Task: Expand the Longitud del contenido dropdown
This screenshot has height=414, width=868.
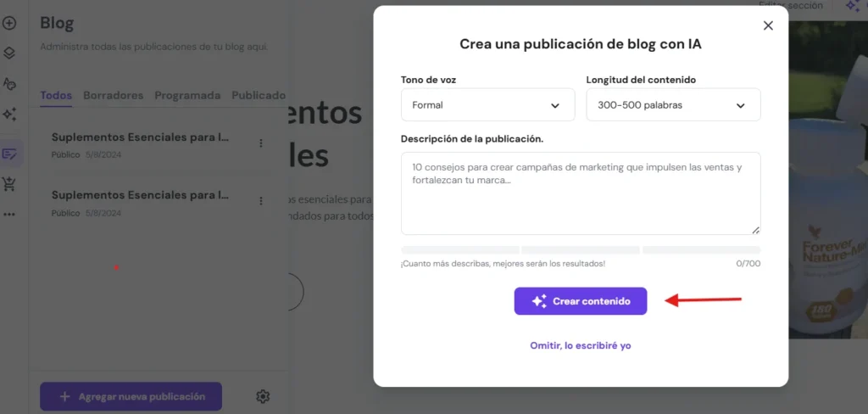Action: (673, 105)
